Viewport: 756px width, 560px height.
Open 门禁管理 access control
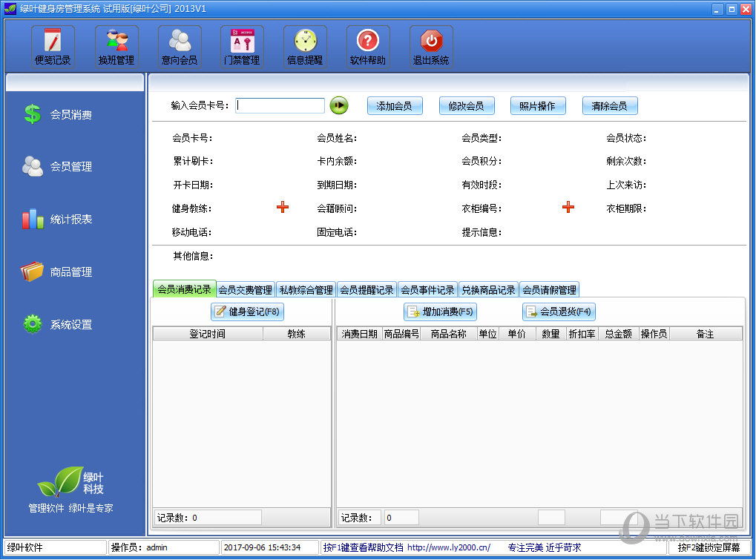(x=242, y=46)
